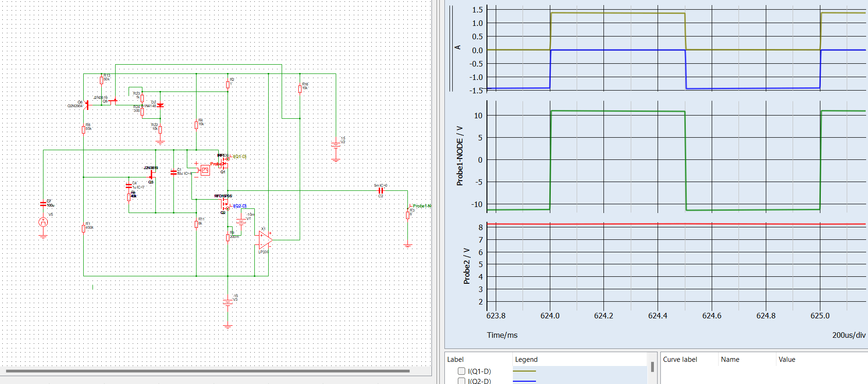Select resistor R4 10k
Screen dimensions: 868x384
click(196, 125)
